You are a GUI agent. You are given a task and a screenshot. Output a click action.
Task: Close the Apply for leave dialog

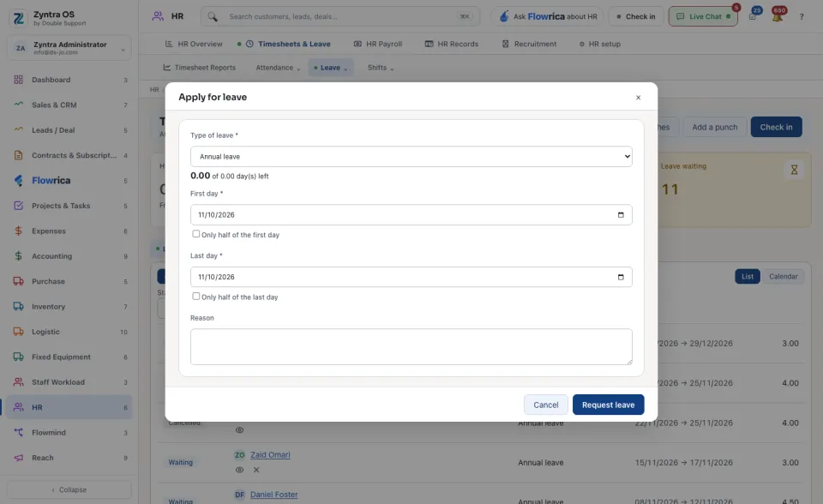[638, 98]
